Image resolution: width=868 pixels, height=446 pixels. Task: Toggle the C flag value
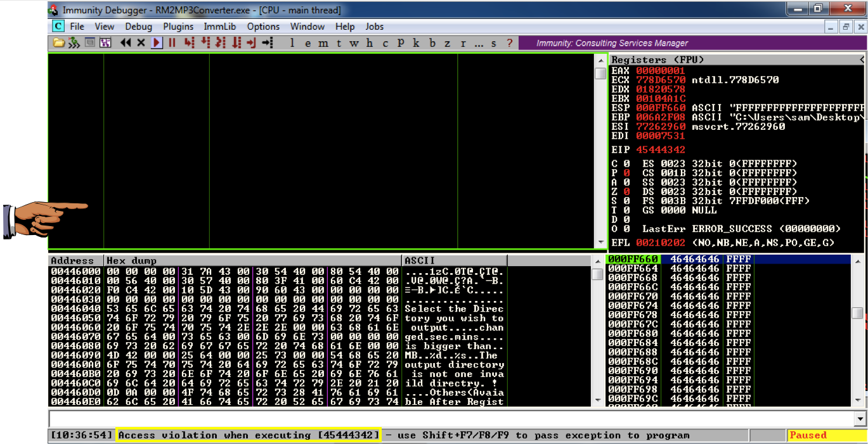pyautogui.click(x=626, y=163)
